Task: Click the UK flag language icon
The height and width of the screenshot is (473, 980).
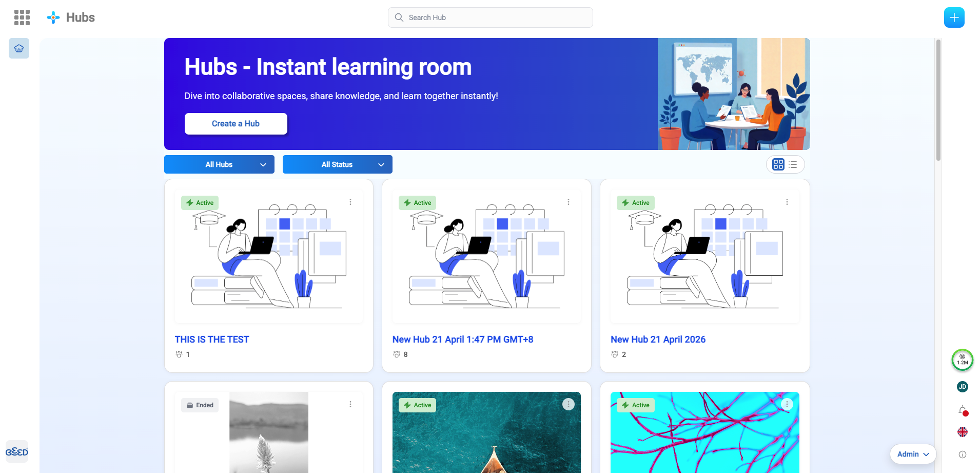Action: 962,432
